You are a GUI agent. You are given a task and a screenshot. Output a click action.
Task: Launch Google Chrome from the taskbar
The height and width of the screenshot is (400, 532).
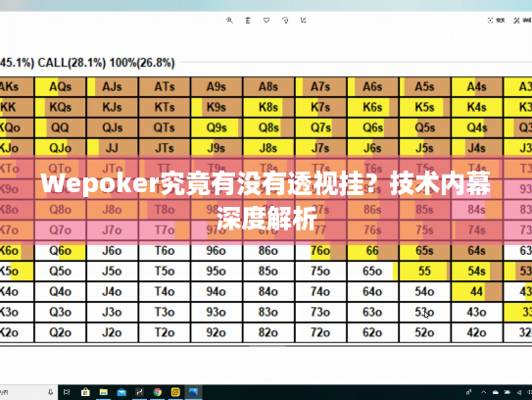coord(158,392)
